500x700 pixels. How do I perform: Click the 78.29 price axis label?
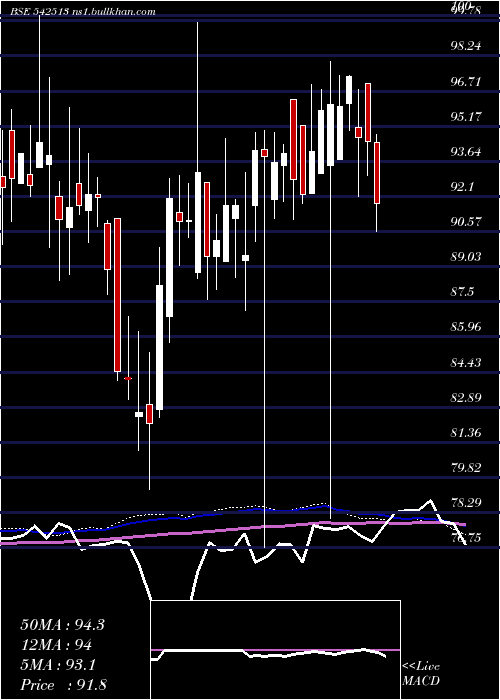point(467,503)
